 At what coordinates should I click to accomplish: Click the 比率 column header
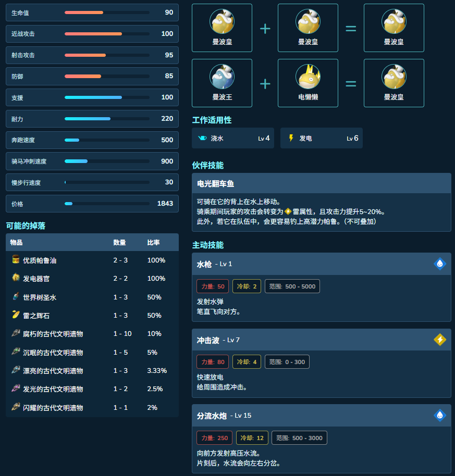tap(153, 242)
